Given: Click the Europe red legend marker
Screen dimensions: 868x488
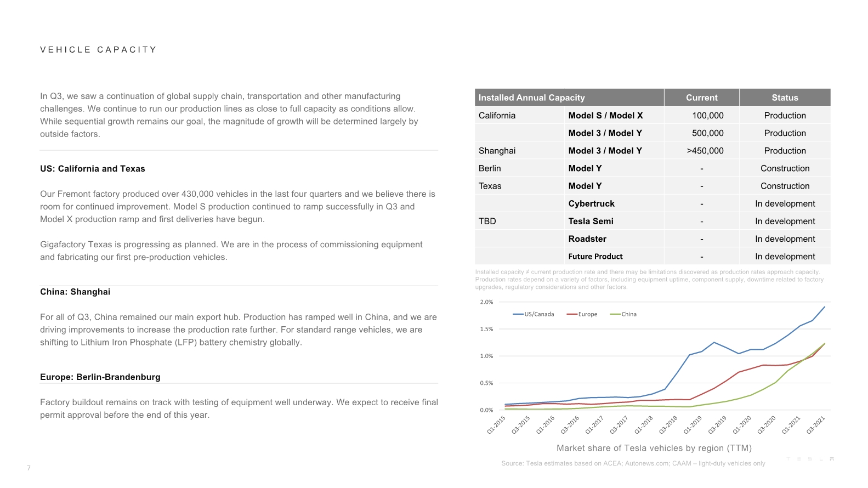Looking at the screenshot, I should [572, 314].
